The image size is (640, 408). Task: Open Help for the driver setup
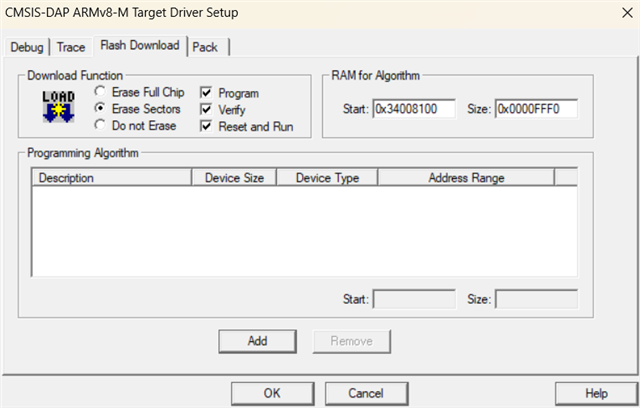point(596,393)
